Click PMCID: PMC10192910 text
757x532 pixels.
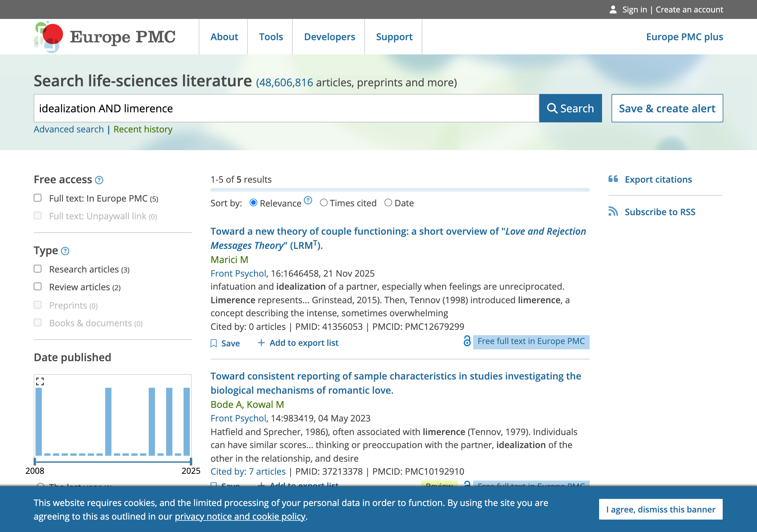[x=418, y=471]
